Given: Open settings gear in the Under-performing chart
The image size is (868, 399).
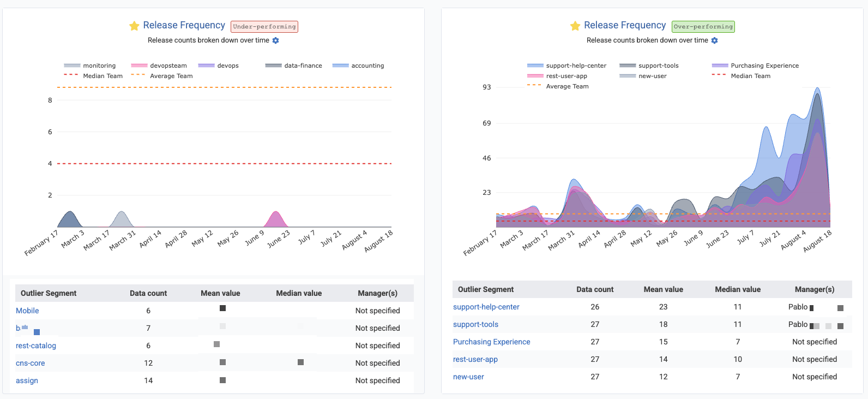Looking at the screenshot, I should pos(275,40).
